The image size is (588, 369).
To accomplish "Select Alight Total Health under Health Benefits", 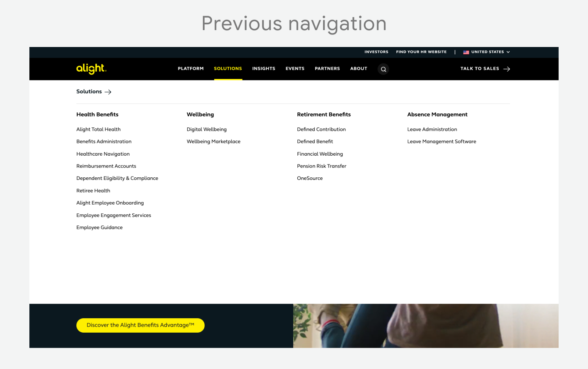I will [98, 129].
